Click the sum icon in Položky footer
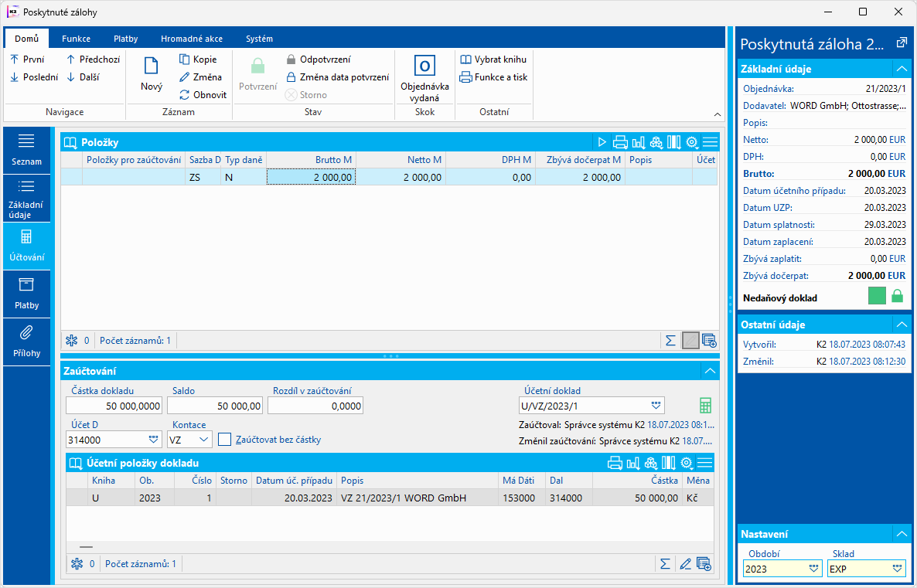This screenshot has width=917, height=588. [x=670, y=341]
